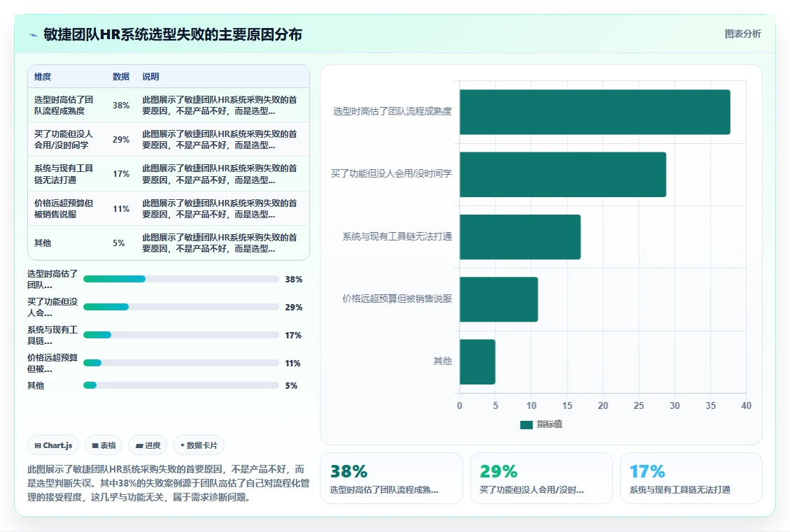Screen dimensions: 790x532
Task: Select the 进度 tag chip
Action: pos(148,445)
